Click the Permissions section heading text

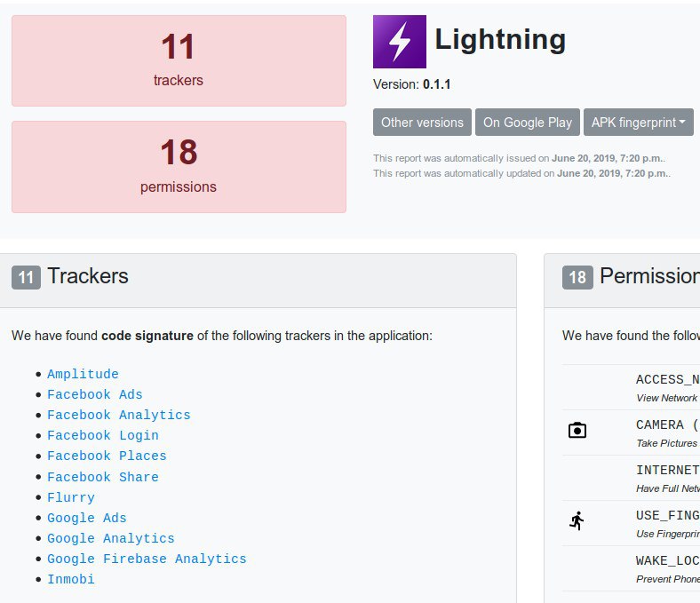pyautogui.click(x=650, y=276)
